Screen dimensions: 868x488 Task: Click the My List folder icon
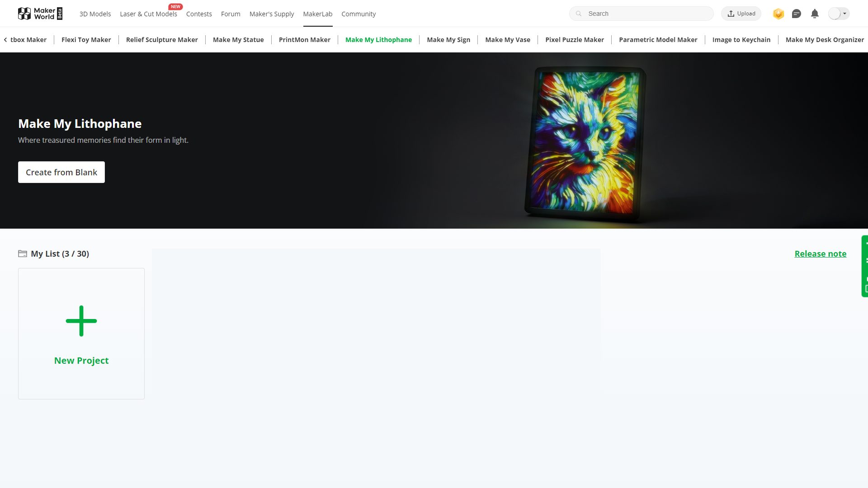pyautogui.click(x=23, y=253)
